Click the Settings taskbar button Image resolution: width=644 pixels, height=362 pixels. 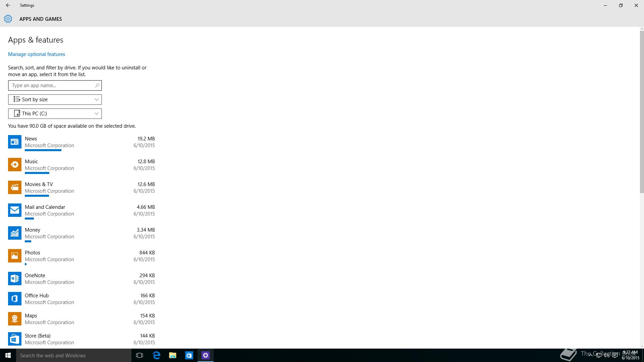tap(206, 355)
